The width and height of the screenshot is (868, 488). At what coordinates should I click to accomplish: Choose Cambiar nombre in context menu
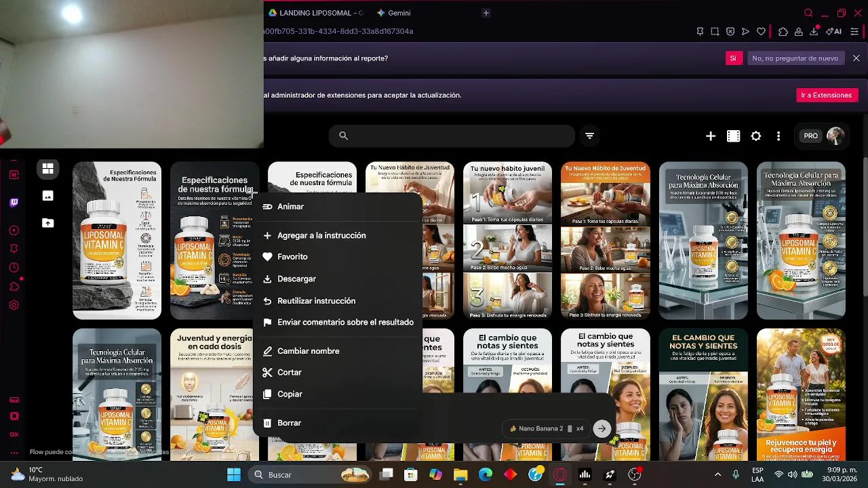coord(337,351)
